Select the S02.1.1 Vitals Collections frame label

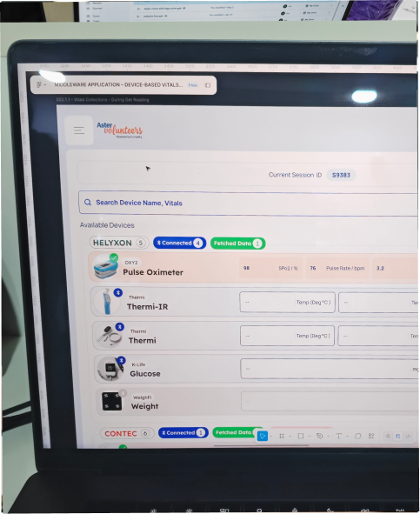pos(103,100)
